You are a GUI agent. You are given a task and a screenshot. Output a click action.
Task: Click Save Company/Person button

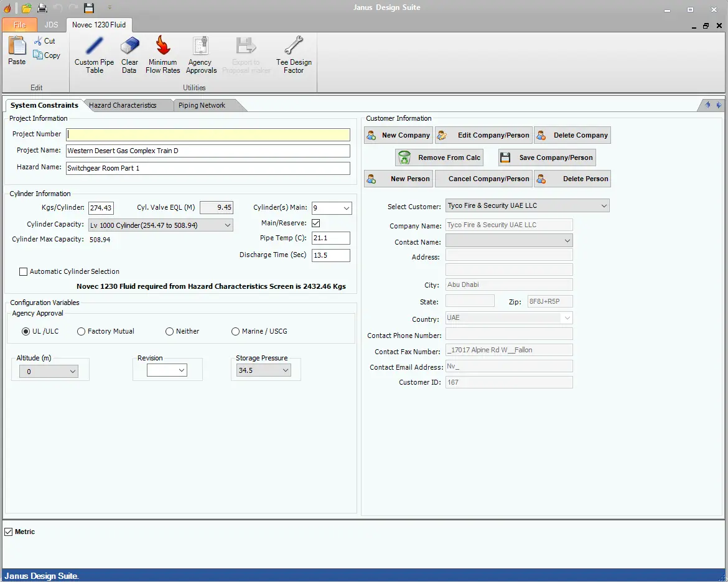(547, 157)
